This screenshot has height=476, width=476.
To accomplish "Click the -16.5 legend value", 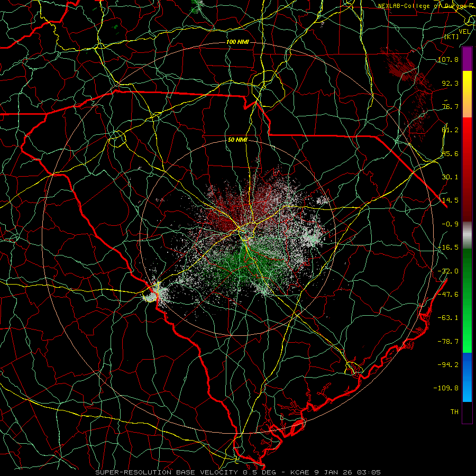I will click(x=448, y=248).
